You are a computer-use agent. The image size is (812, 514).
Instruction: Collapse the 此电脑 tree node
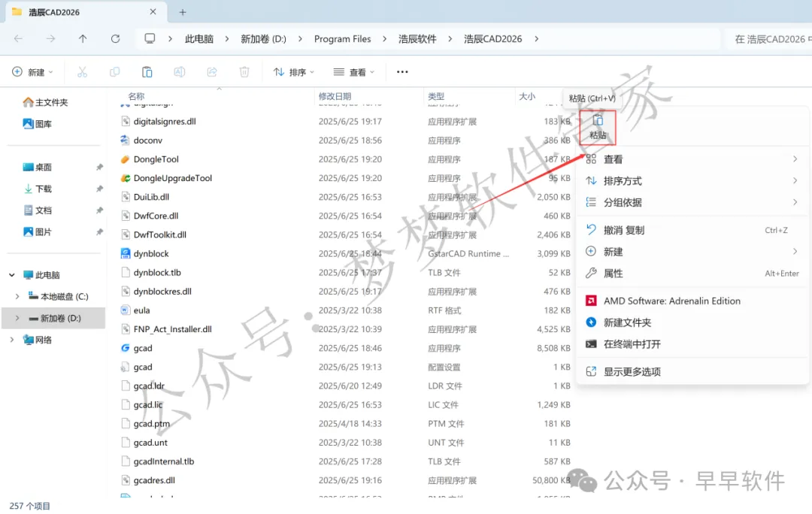(x=12, y=275)
